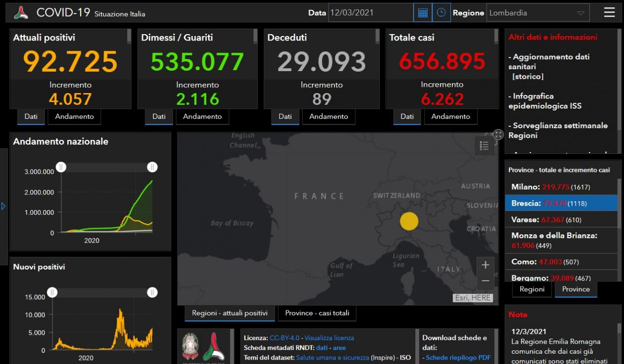
Task: Switch the list to Regioni
Action: tap(532, 289)
